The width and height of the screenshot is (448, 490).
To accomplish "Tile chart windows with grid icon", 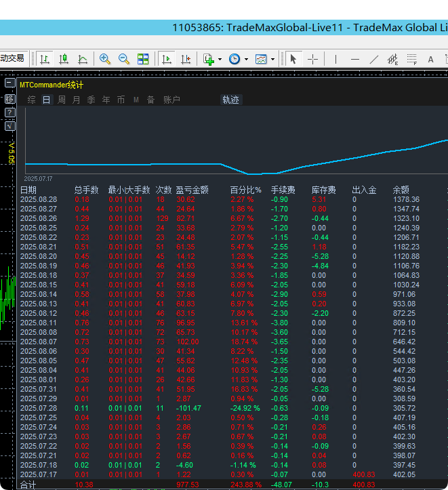I will pyautogui.click(x=143, y=59).
